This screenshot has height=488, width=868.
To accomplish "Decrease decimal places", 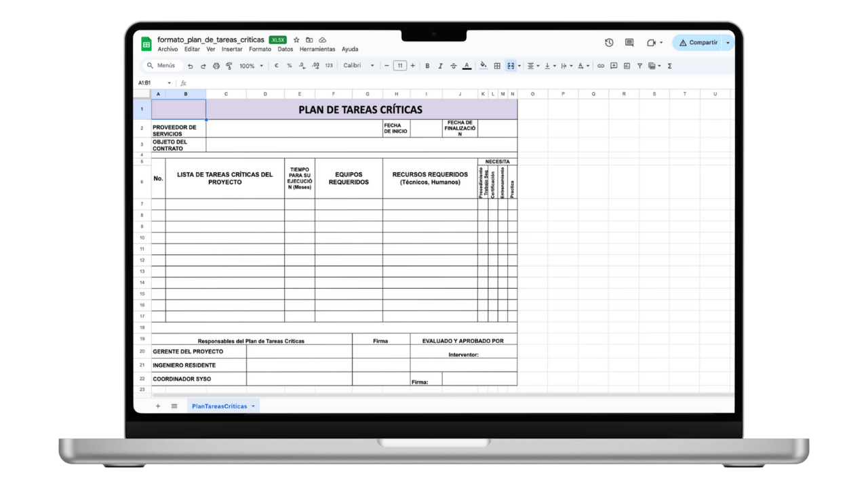I will 302,66.
